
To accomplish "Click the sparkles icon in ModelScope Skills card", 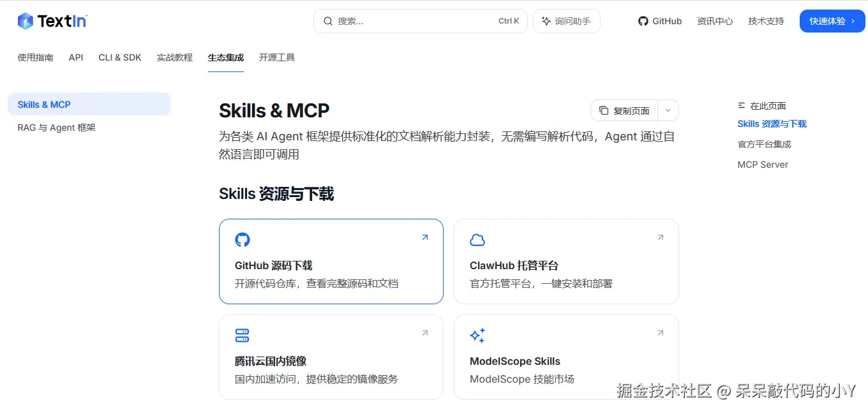I will [x=477, y=335].
